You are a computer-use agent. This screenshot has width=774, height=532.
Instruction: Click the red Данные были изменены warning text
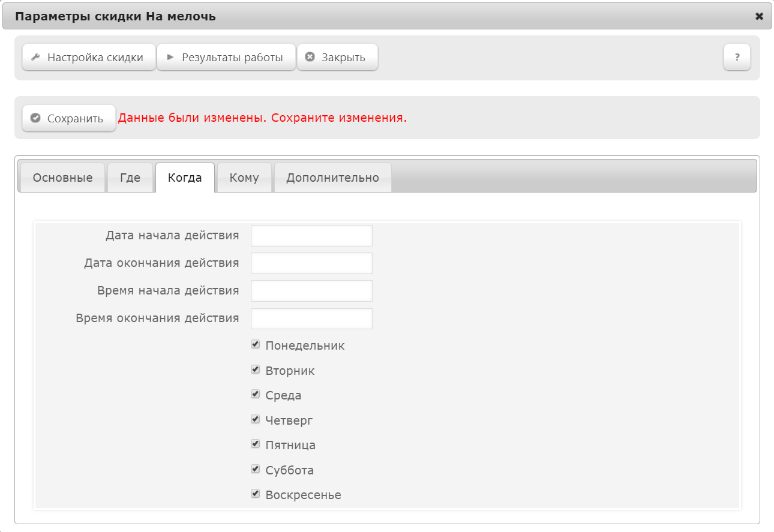coord(262,118)
